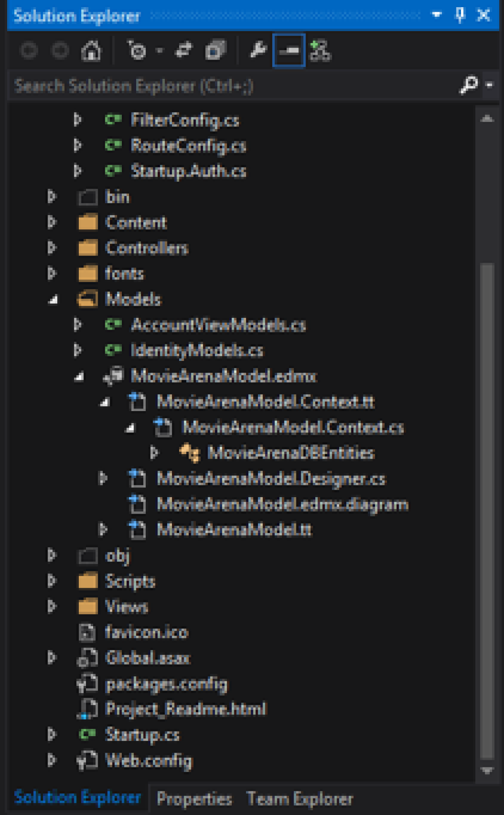Click in the Search Solution Explorer field
The height and width of the screenshot is (815, 504).
pyautogui.click(x=234, y=86)
